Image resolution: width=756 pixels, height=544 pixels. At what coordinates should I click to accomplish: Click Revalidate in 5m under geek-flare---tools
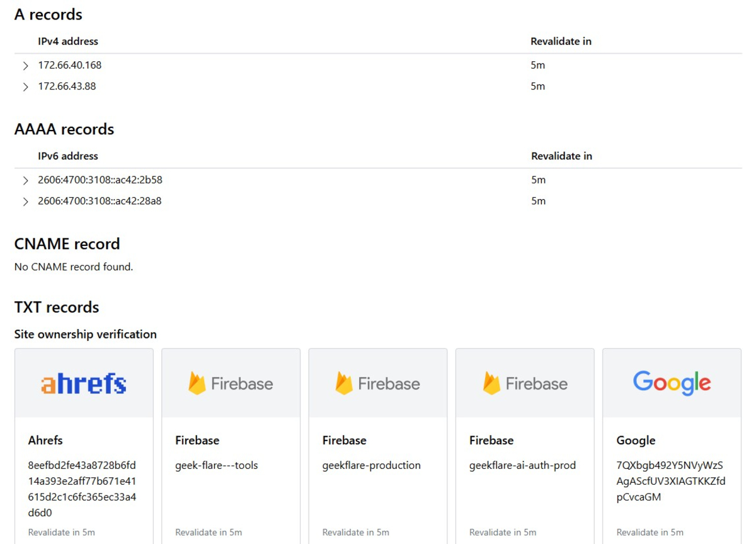(x=209, y=533)
